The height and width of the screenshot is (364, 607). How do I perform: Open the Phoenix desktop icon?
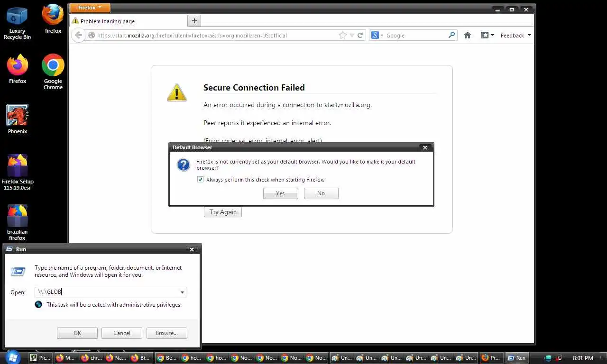coord(18,119)
